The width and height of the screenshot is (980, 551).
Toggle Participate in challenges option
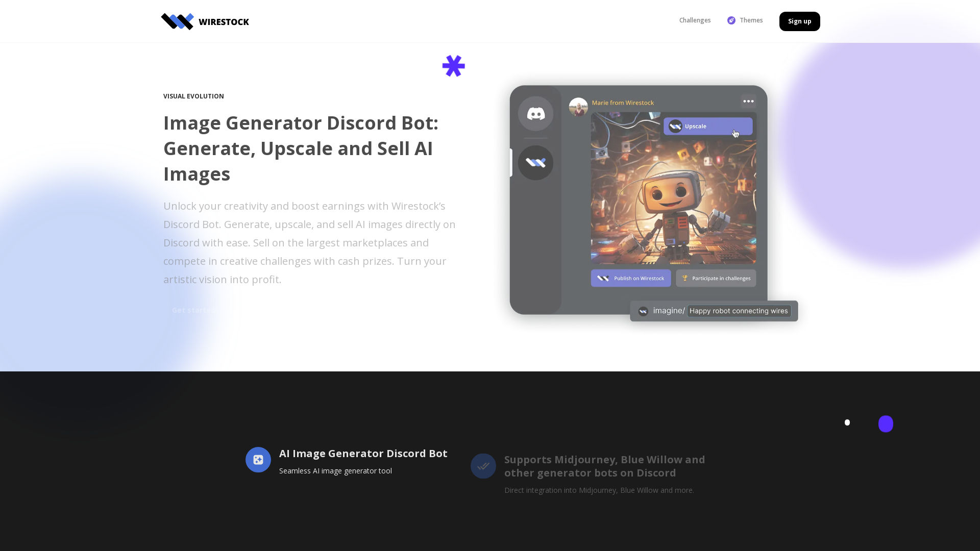point(716,278)
